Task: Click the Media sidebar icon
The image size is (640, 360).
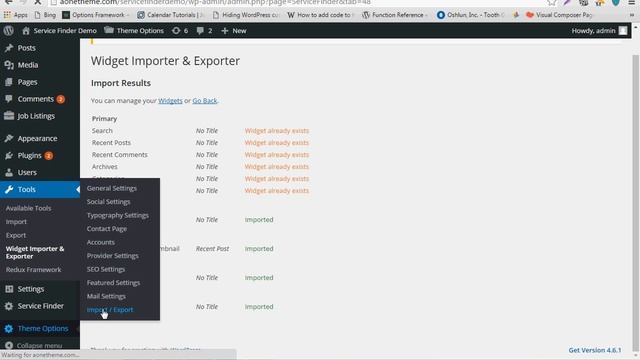Action: point(9,65)
